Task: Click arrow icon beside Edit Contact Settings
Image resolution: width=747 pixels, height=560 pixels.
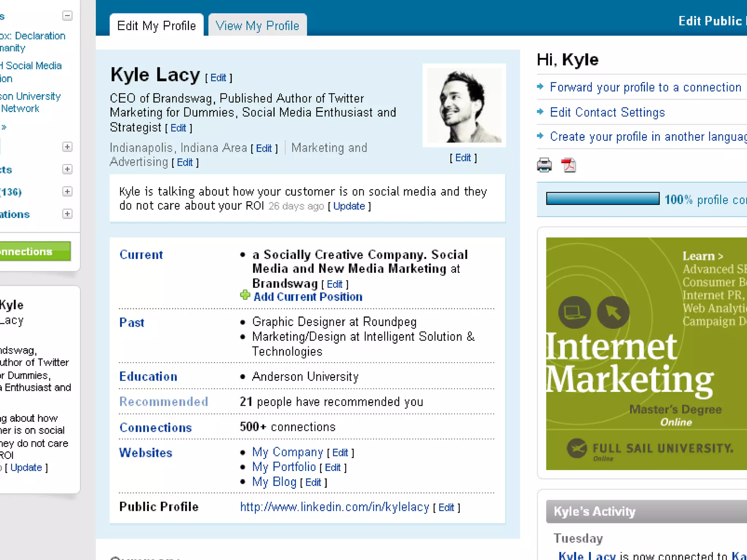Action: [541, 112]
